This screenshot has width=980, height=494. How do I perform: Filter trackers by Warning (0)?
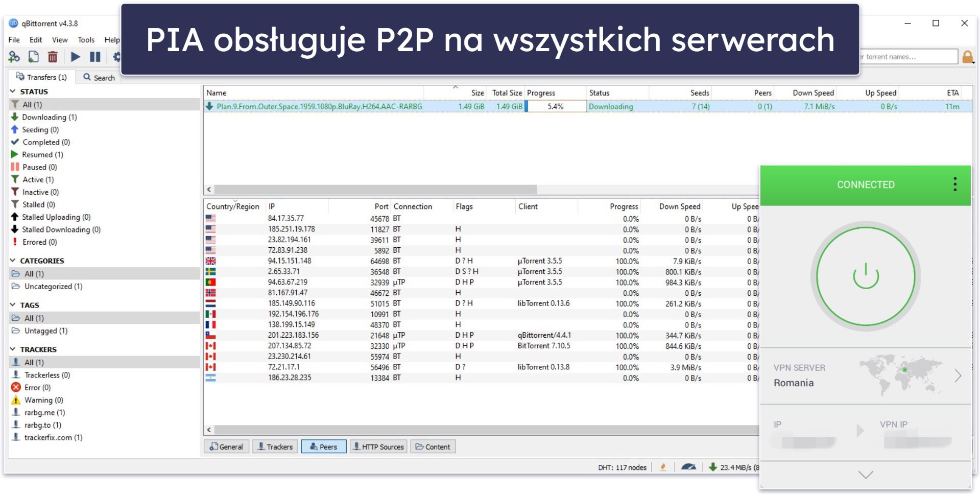[43, 400]
